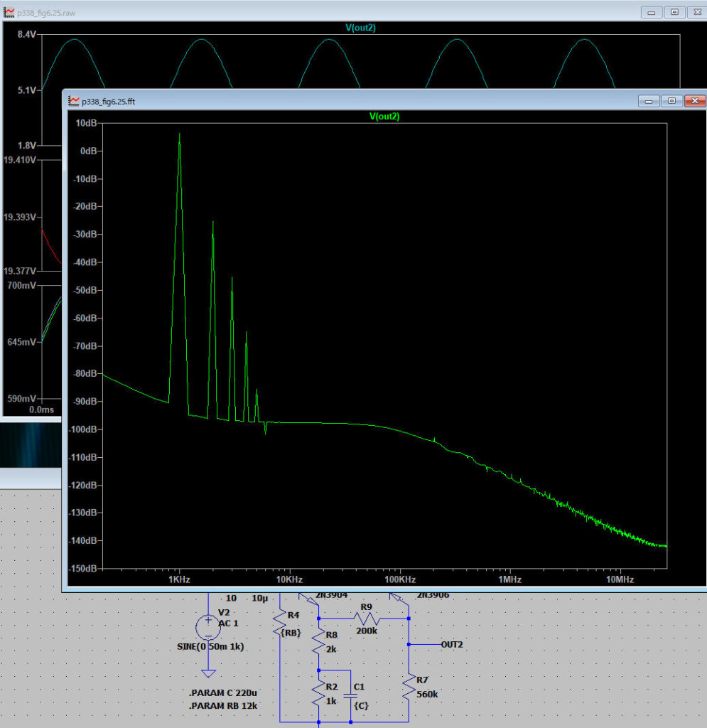Minimize the p338_fig6.25.fft window
707x728 pixels.
(649, 101)
